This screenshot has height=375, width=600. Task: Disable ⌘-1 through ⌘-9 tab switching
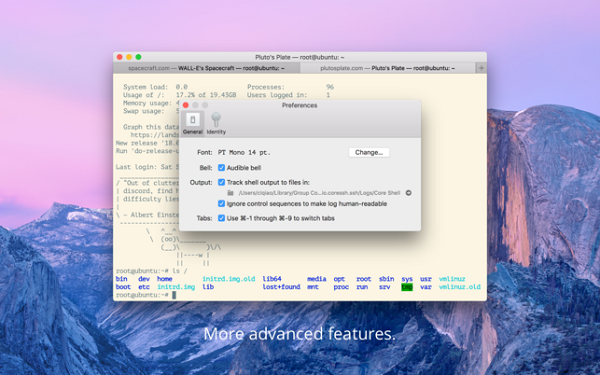tap(221, 218)
